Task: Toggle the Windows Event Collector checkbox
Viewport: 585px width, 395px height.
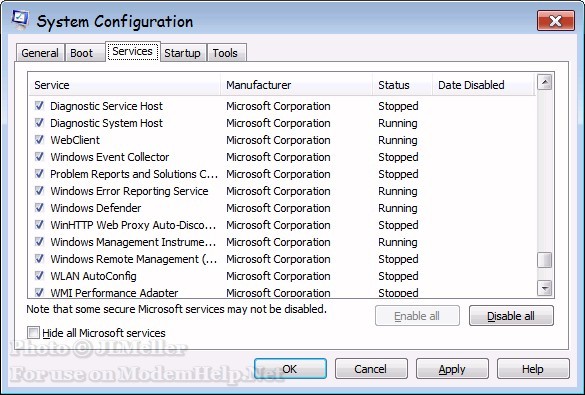Action: coord(39,157)
